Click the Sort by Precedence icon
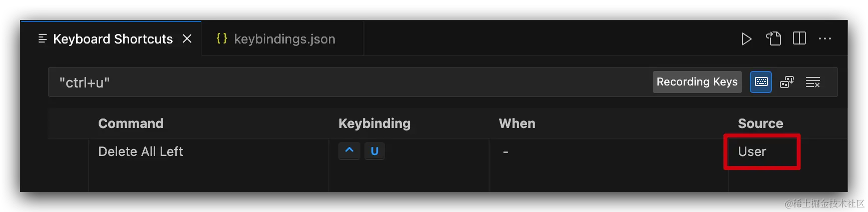The height and width of the screenshot is (212, 868). 787,82
